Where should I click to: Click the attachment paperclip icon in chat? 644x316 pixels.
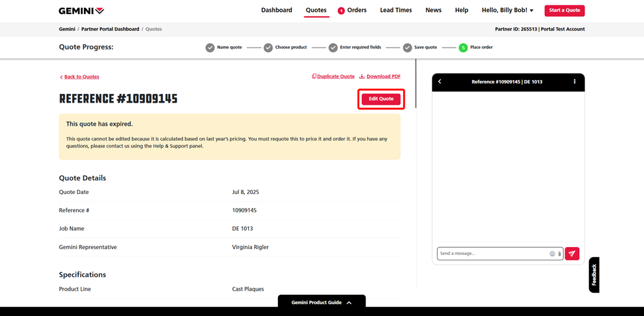coord(559,254)
